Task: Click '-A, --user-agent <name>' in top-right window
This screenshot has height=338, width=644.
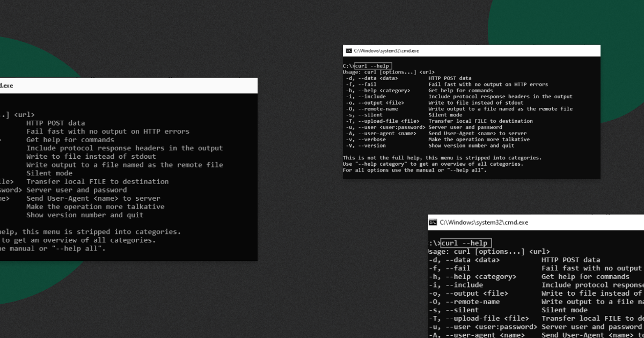Action: (381, 134)
